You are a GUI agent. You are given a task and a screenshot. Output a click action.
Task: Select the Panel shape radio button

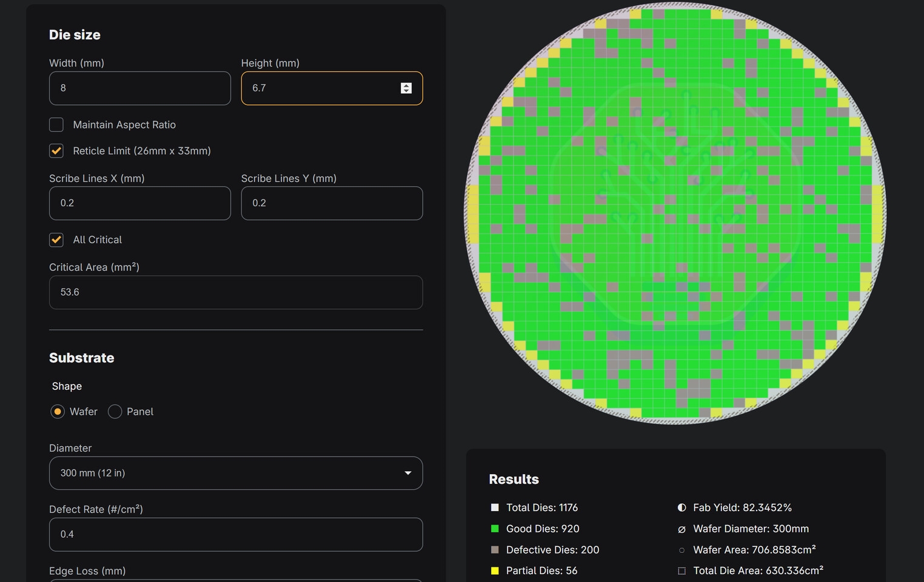(x=115, y=412)
